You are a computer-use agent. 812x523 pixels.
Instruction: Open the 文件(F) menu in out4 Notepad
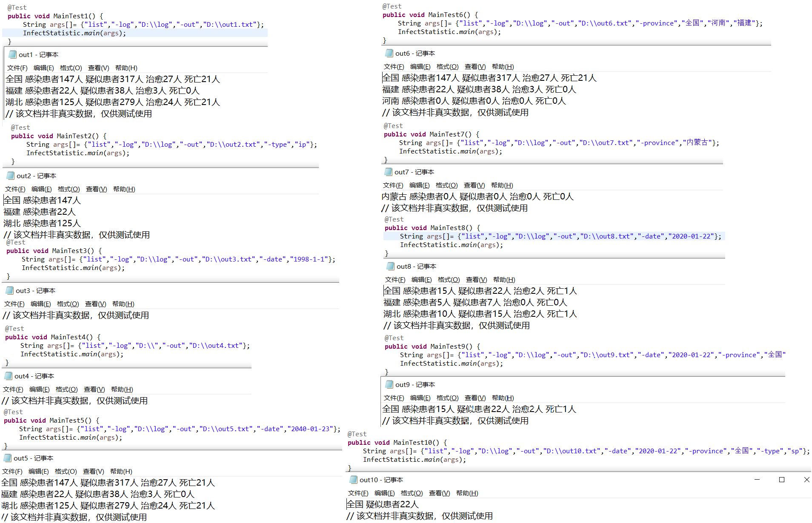[13, 389]
